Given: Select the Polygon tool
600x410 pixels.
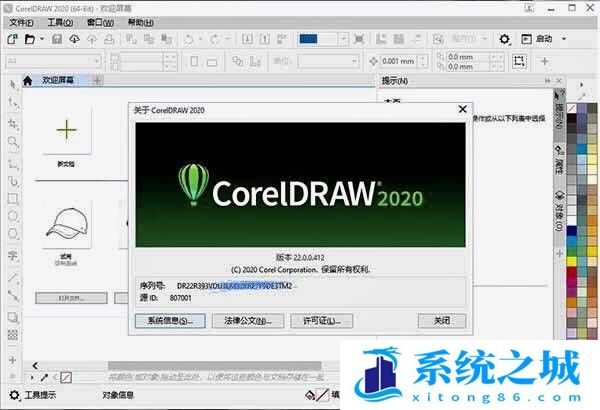Looking at the screenshot, I should pyautogui.click(x=13, y=234).
